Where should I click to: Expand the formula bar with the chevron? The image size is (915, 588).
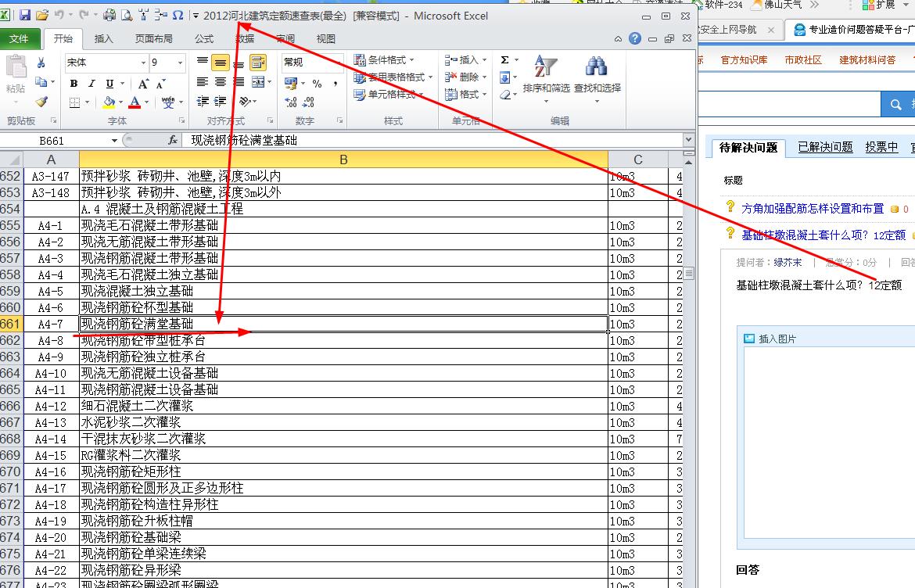tap(688, 139)
